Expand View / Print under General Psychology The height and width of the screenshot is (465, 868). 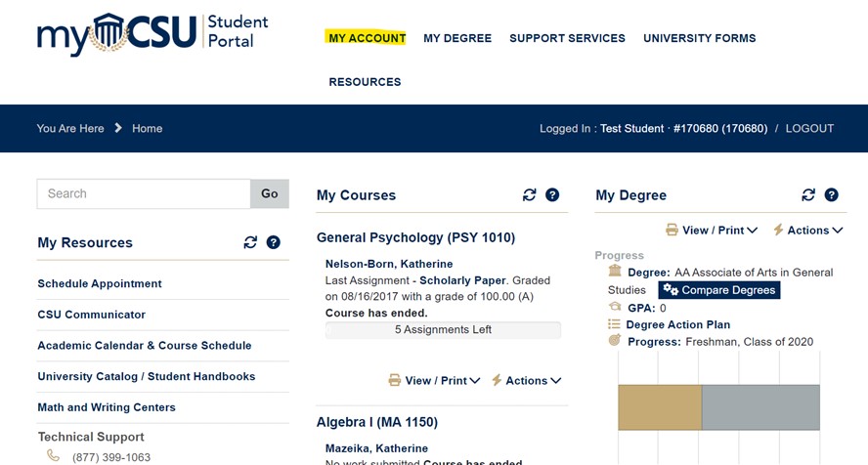tap(434, 381)
